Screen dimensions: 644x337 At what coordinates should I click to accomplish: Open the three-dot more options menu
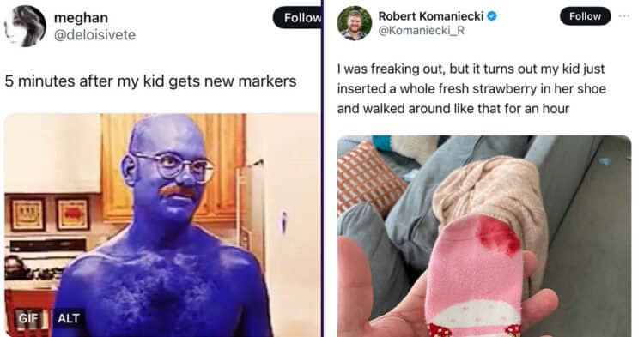point(624,16)
